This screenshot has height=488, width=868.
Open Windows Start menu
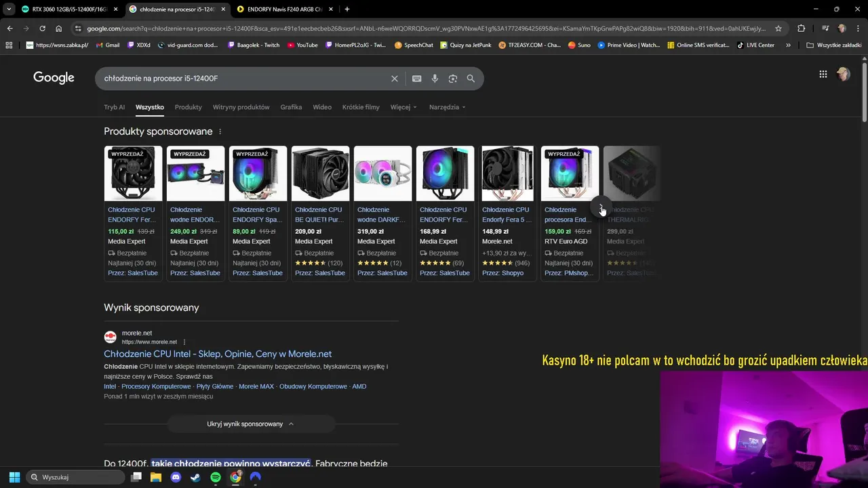tap(14, 477)
